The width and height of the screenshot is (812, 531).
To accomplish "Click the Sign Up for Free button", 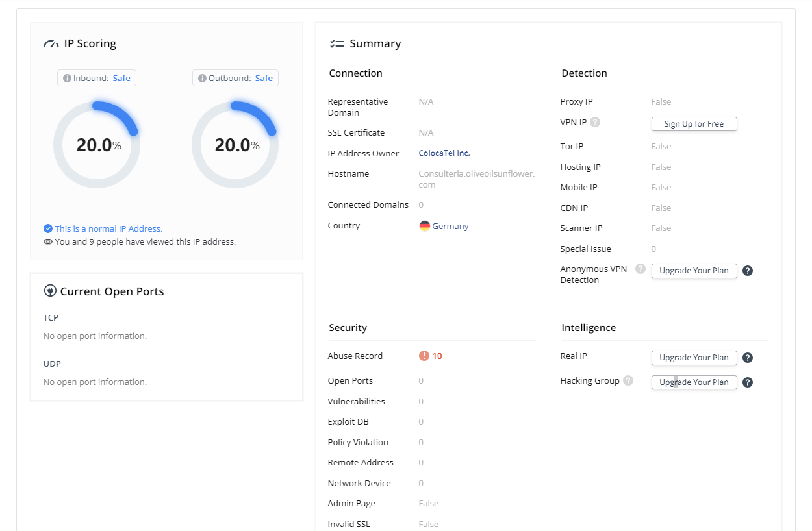I will pos(694,124).
